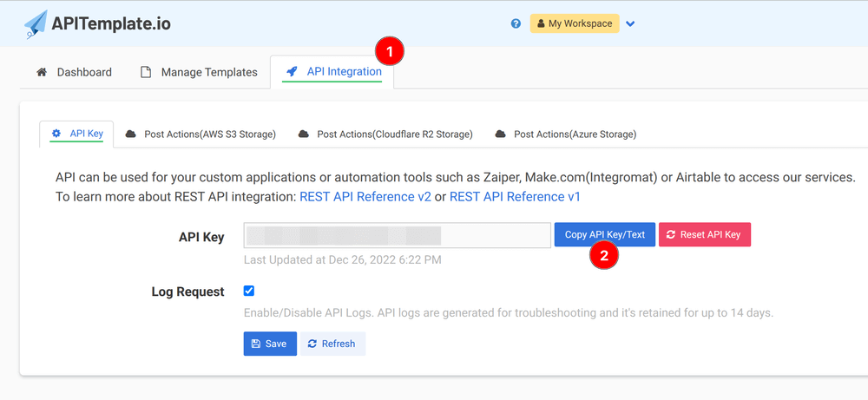Open the Manage Templates tab
The height and width of the screenshot is (400, 868).
(199, 73)
